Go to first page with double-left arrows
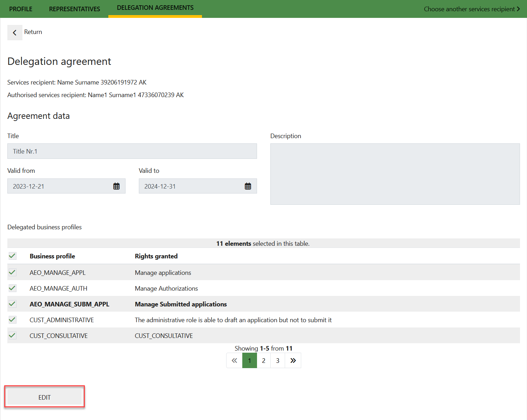 pyautogui.click(x=234, y=360)
